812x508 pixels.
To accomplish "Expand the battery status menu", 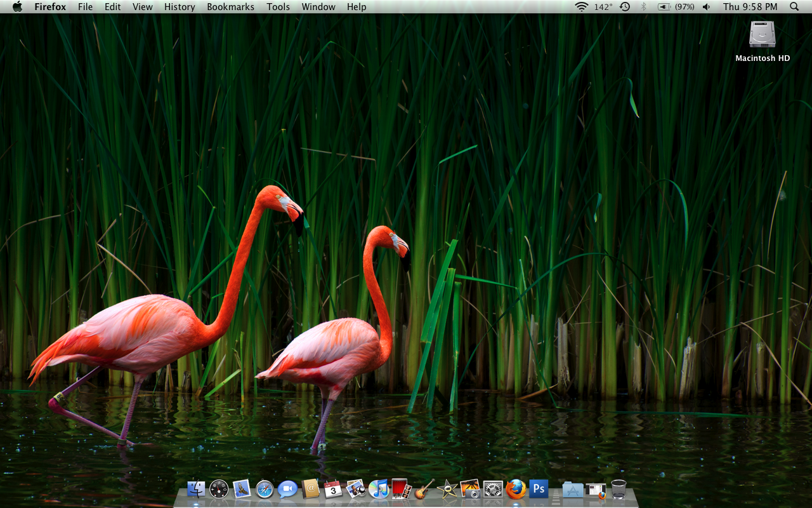I will pos(664,7).
